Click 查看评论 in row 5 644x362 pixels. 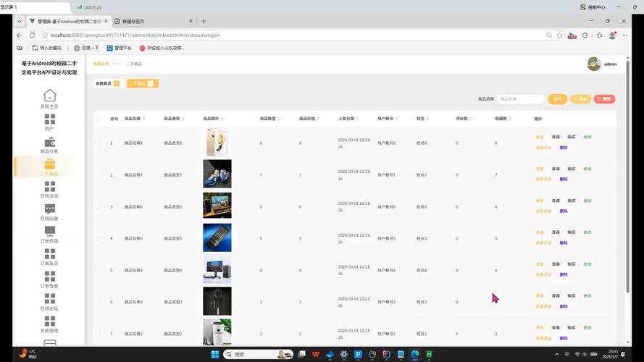coord(544,274)
